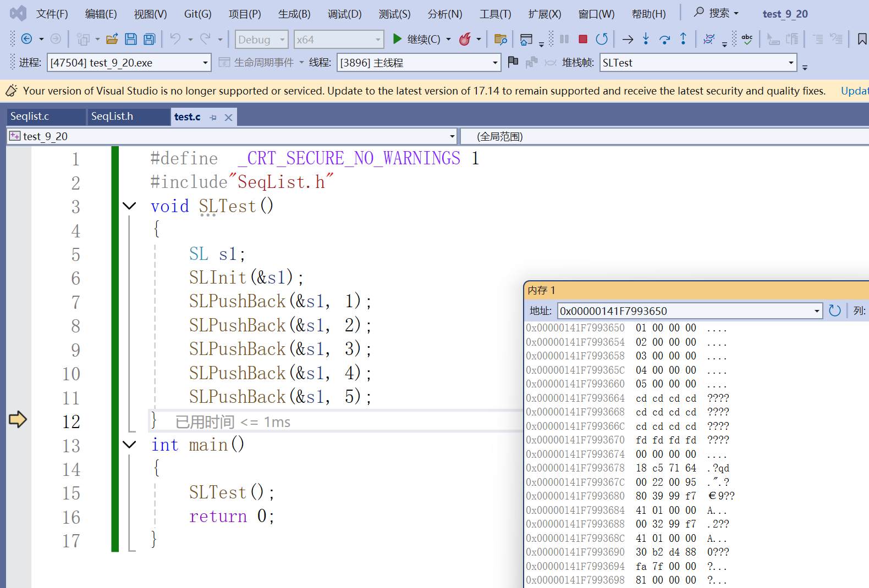Click the Save All (stacked floppy disks) icon
869x588 pixels.
pos(149,39)
